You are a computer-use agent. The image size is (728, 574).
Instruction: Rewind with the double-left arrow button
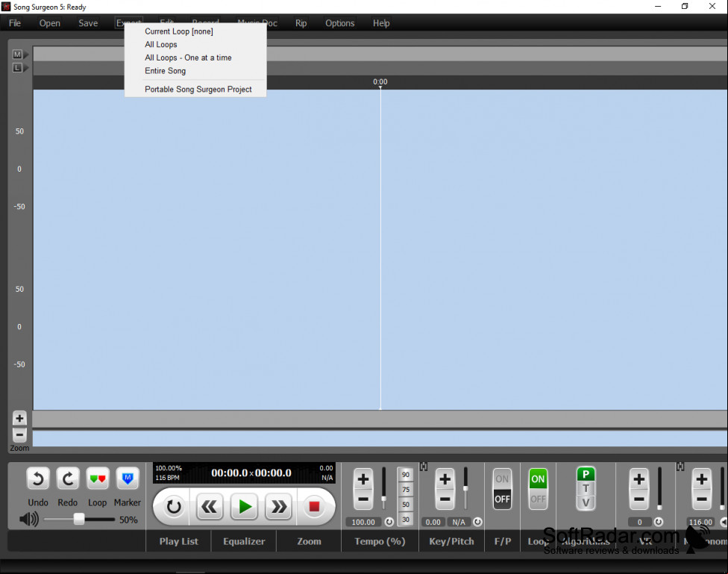pos(210,506)
